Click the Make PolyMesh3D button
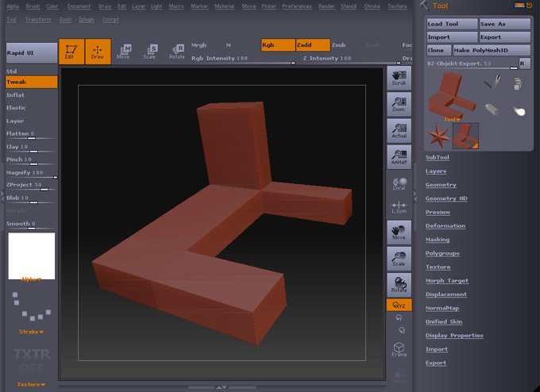540x392 pixels. point(490,50)
